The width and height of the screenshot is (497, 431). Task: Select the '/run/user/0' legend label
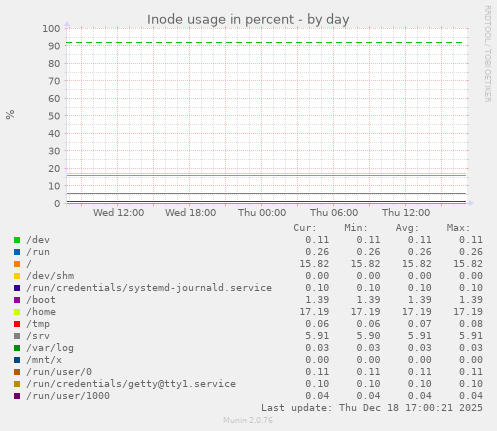[59, 372]
